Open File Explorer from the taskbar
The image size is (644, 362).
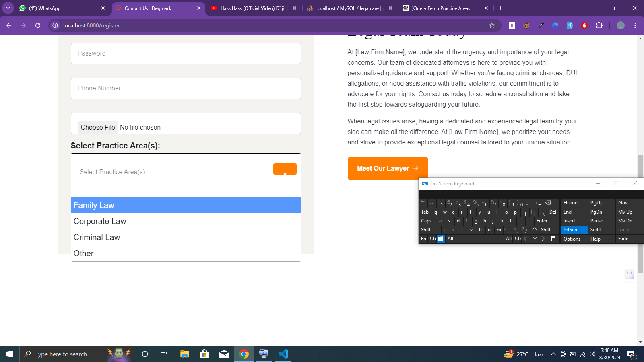184,354
